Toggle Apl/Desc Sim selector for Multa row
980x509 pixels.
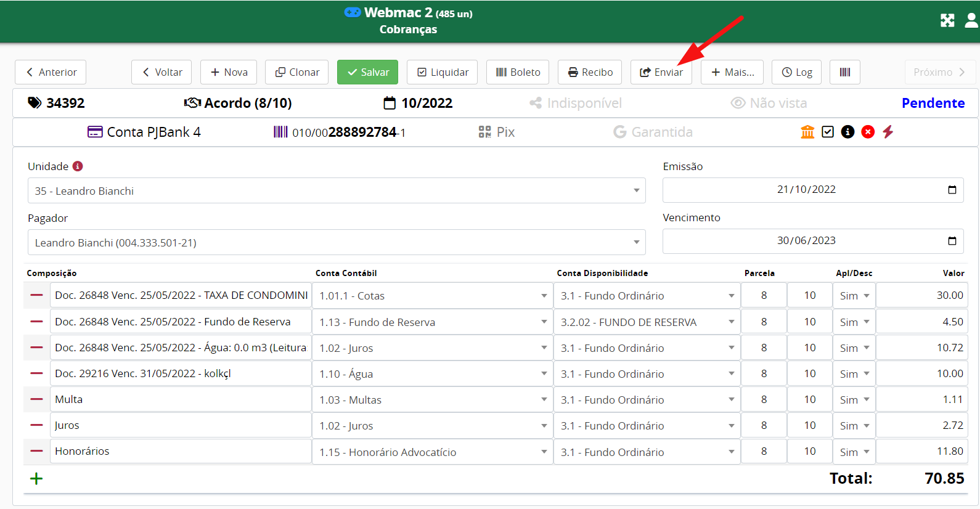pos(854,400)
